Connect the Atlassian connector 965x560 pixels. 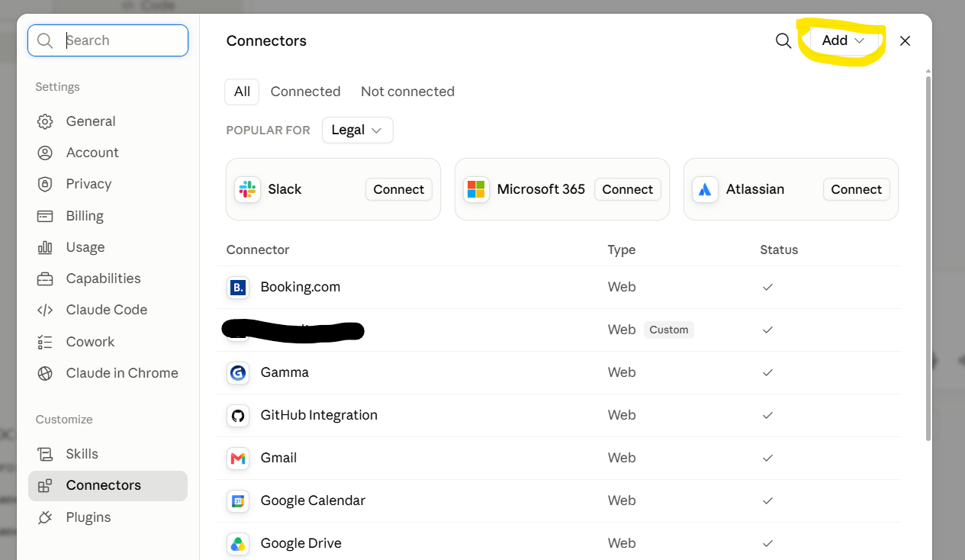pyautogui.click(x=857, y=189)
